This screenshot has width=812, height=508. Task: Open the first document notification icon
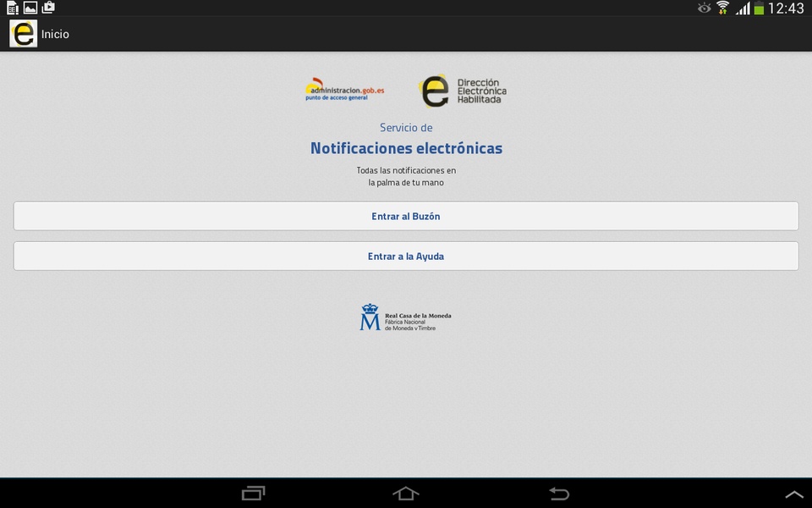[13, 8]
